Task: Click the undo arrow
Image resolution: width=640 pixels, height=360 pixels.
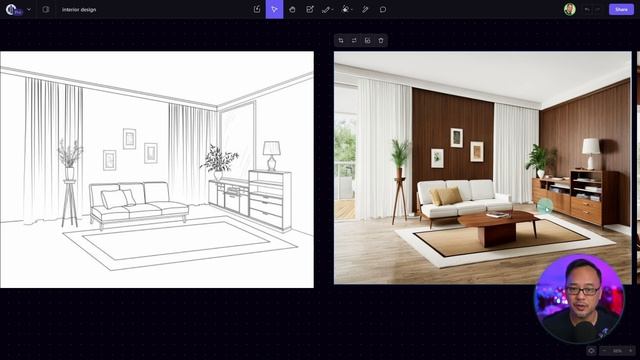Action: point(587,9)
